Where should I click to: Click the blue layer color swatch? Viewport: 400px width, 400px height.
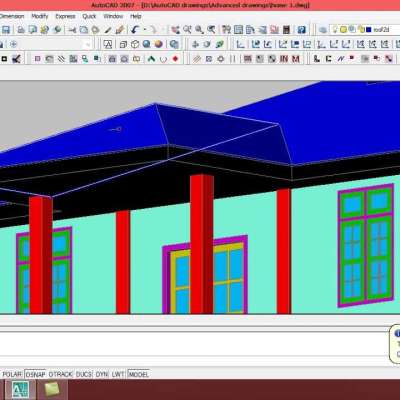point(369,30)
